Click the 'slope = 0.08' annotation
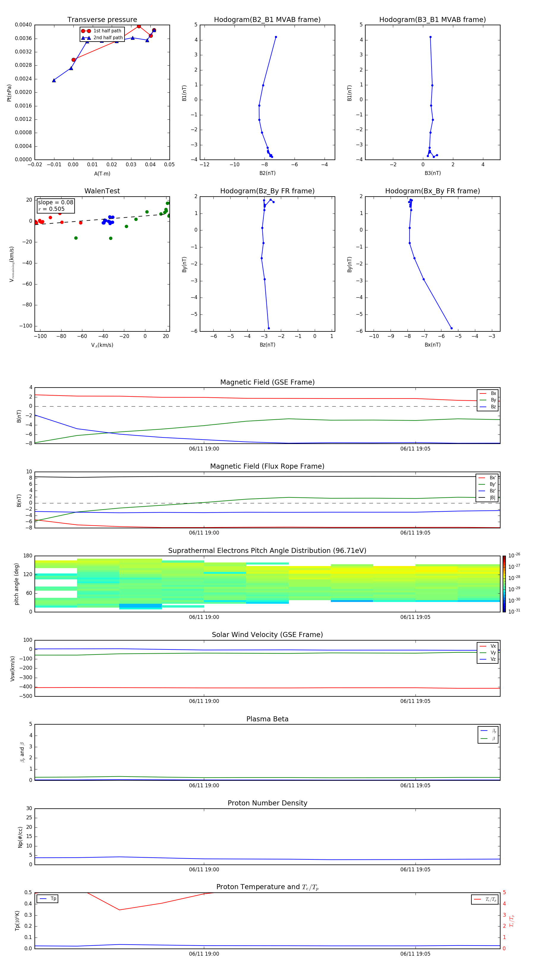535x980 pixels. 56,203
